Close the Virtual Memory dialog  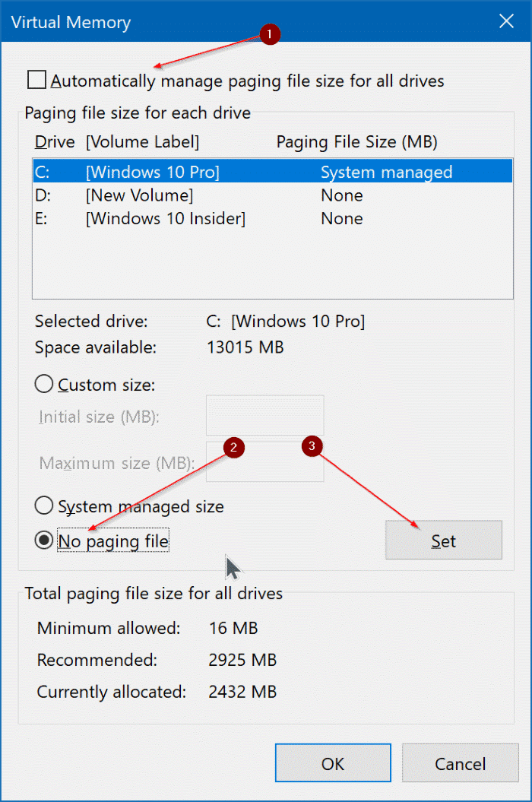coord(506,21)
